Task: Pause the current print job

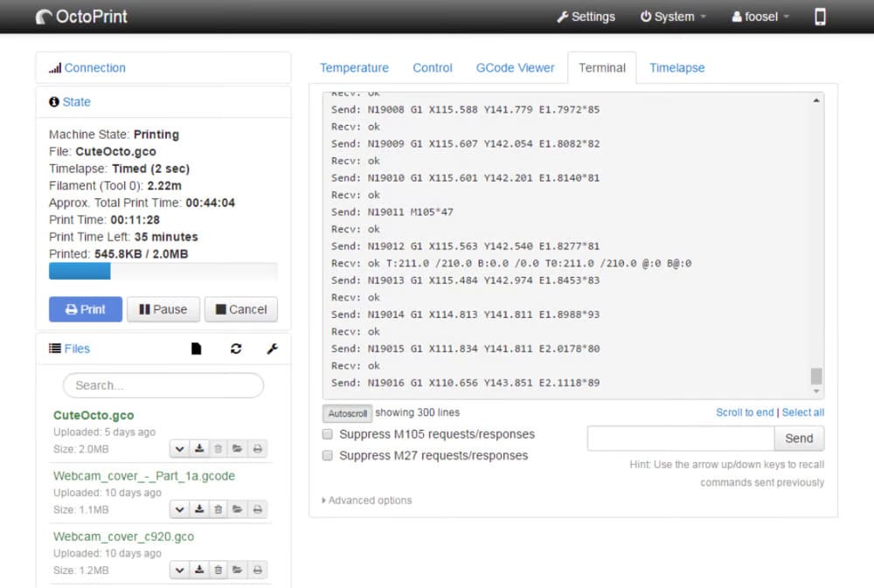Action: pos(163,309)
